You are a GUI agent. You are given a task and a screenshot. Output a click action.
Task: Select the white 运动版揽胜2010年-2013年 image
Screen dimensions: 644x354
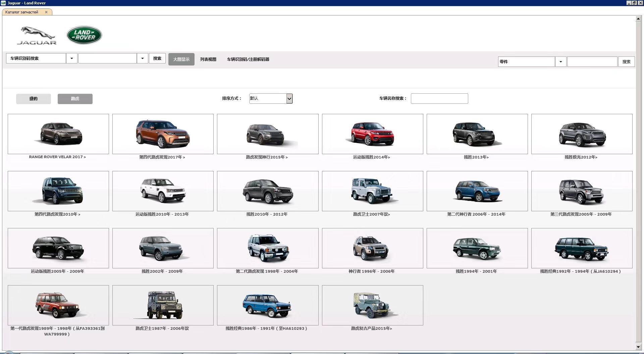[163, 191]
